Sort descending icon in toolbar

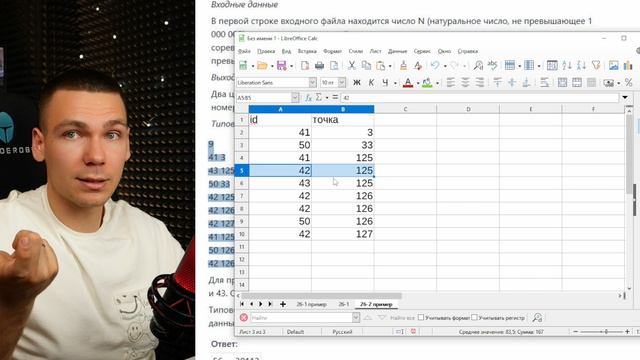point(581,65)
